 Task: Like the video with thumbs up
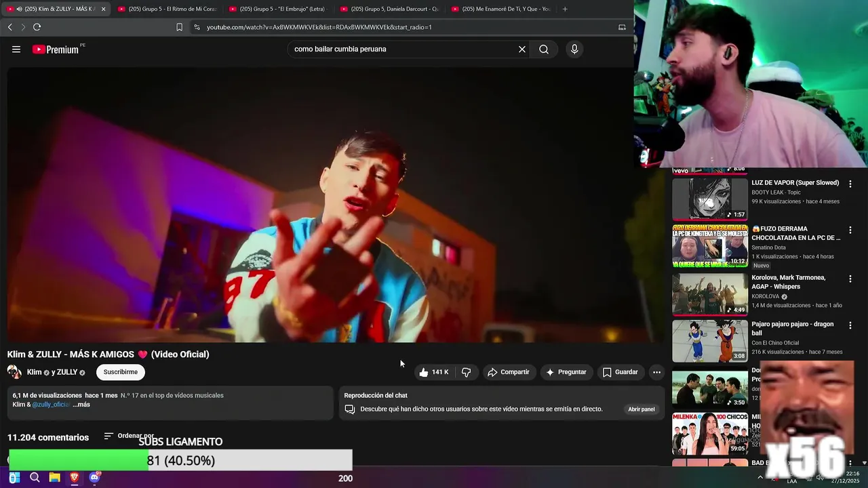click(434, 372)
